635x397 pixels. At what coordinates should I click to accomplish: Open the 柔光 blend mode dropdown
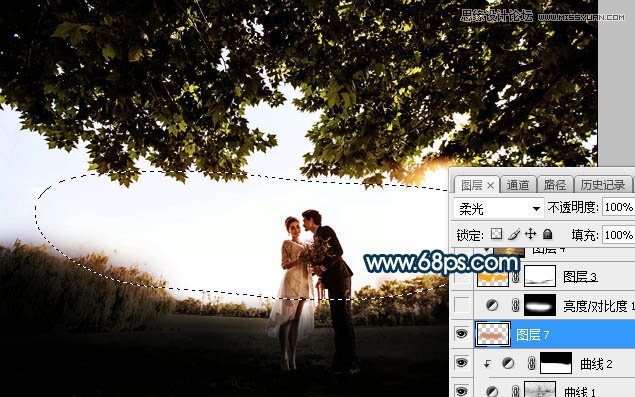click(499, 209)
